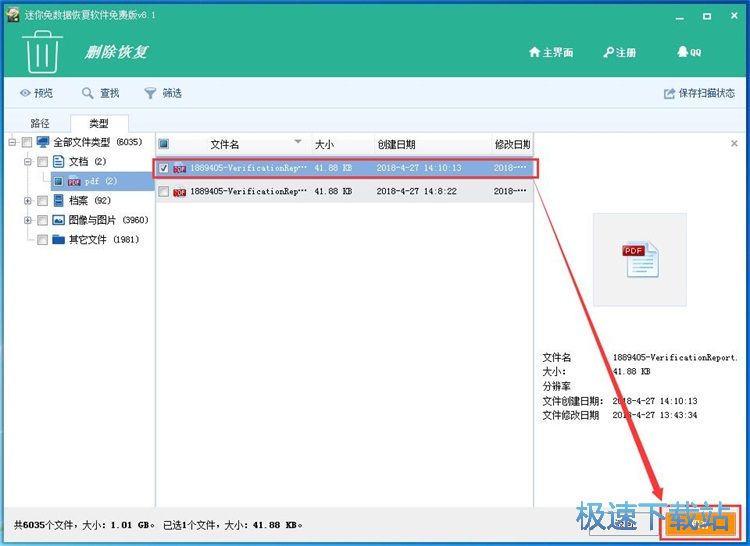Click file name in the 14:8:22 row

[248, 191]
